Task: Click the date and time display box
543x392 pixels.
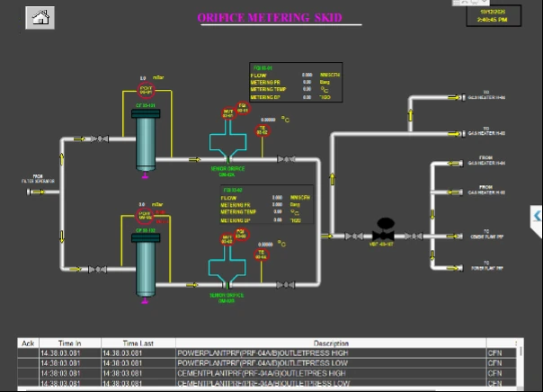Action: coord(494,15)
